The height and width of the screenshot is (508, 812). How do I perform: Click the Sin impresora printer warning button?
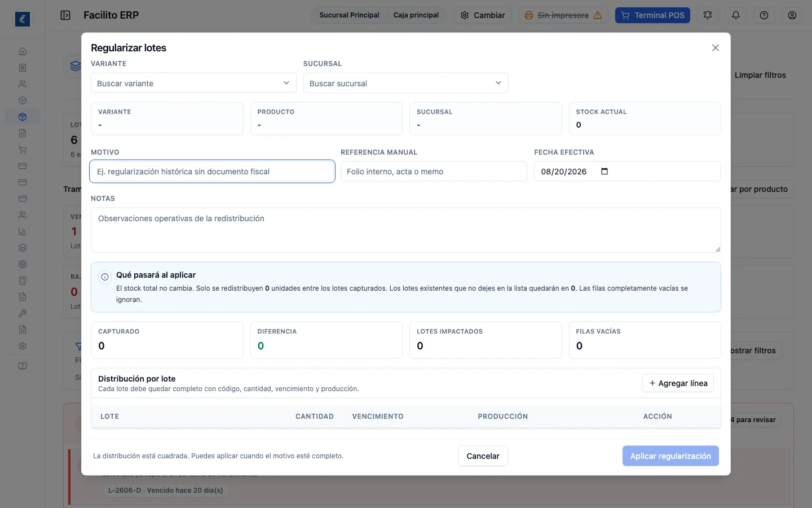click(563, 15)
